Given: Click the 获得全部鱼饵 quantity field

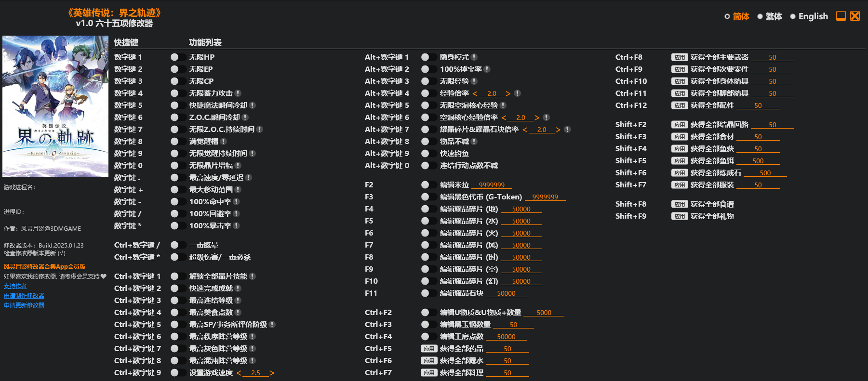Looking at the screenshot, I should pyautogui.click(x=758, y=161).
